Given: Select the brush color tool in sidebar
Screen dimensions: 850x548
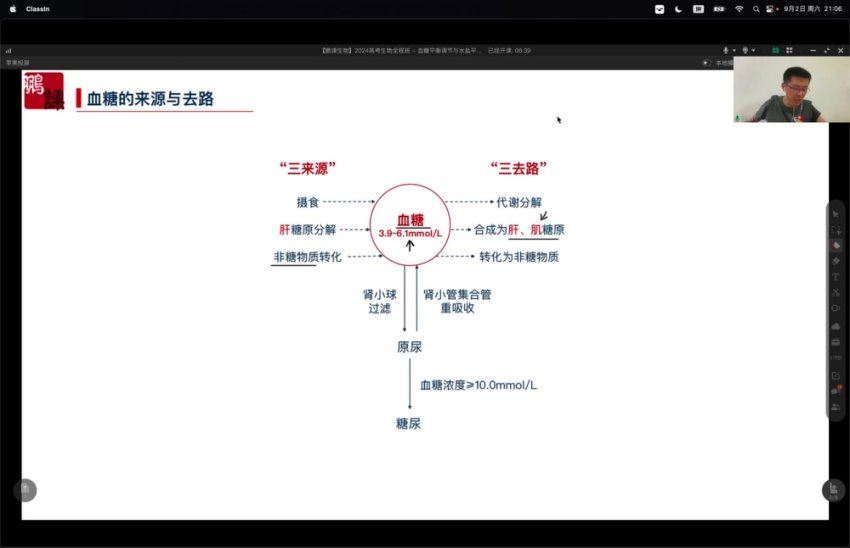Looking at the screenshot, I should coord(836,244).
